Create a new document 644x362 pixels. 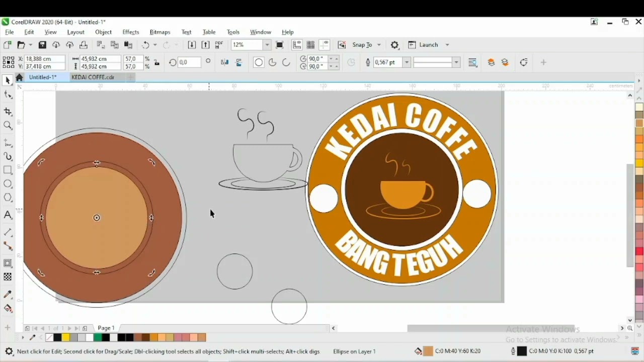pos(7,45)
